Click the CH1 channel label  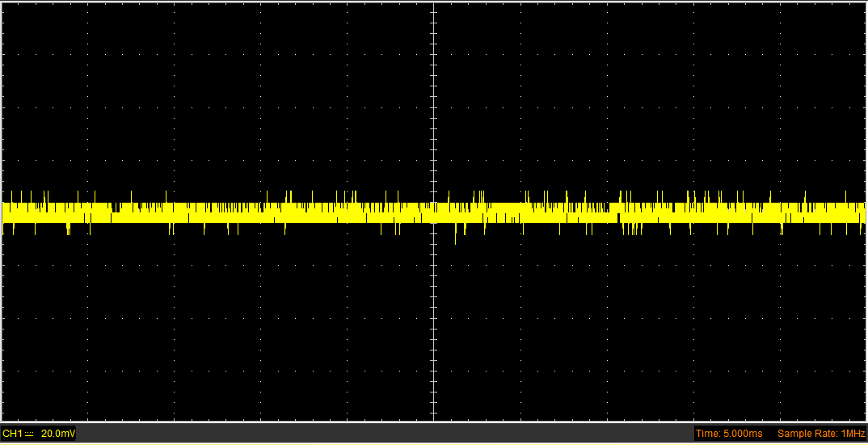pyautogui.click(x=11, y=434)
